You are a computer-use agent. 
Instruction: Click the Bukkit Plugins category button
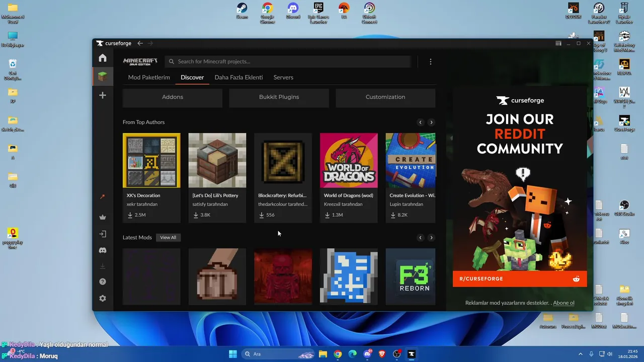[x=279, y=97]
